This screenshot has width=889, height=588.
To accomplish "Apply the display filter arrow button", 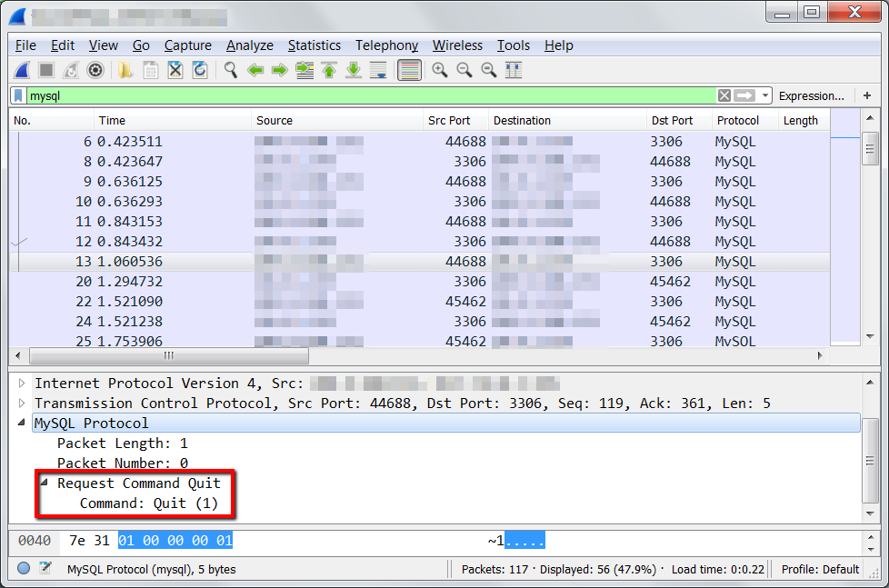I will pyautogui.click(x=745, y=95).
